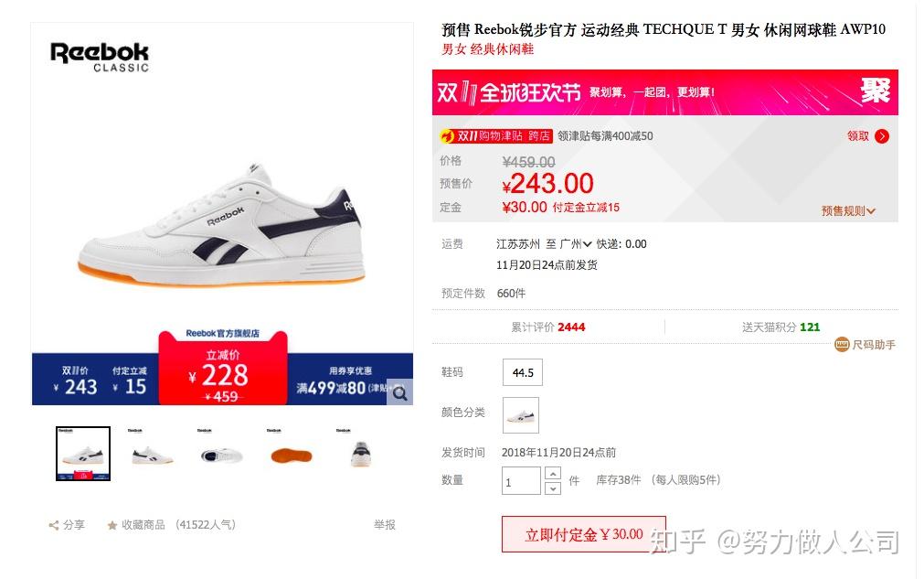
Task: Open the 累计评价 2444 reviews tab
Action: 548,327
